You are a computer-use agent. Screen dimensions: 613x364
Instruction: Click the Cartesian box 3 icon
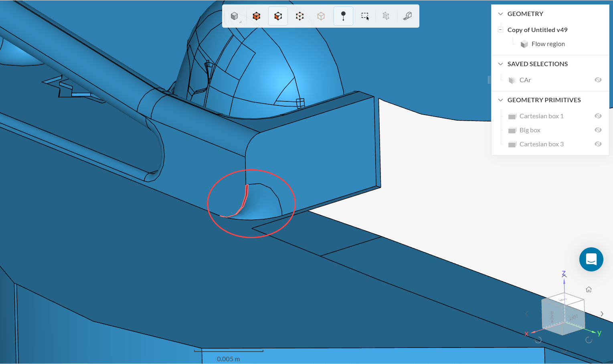coord(512,144)
